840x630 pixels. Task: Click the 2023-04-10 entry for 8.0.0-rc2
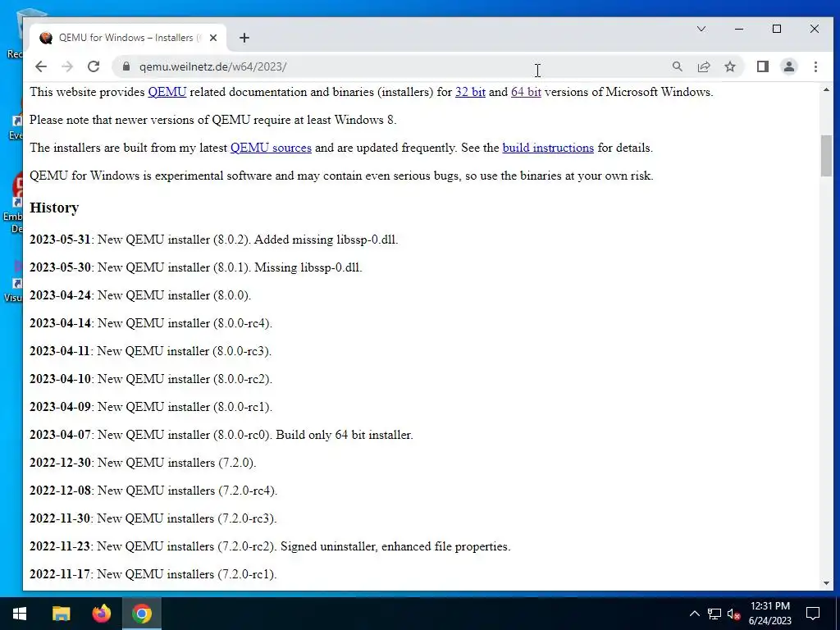[151, 379]
